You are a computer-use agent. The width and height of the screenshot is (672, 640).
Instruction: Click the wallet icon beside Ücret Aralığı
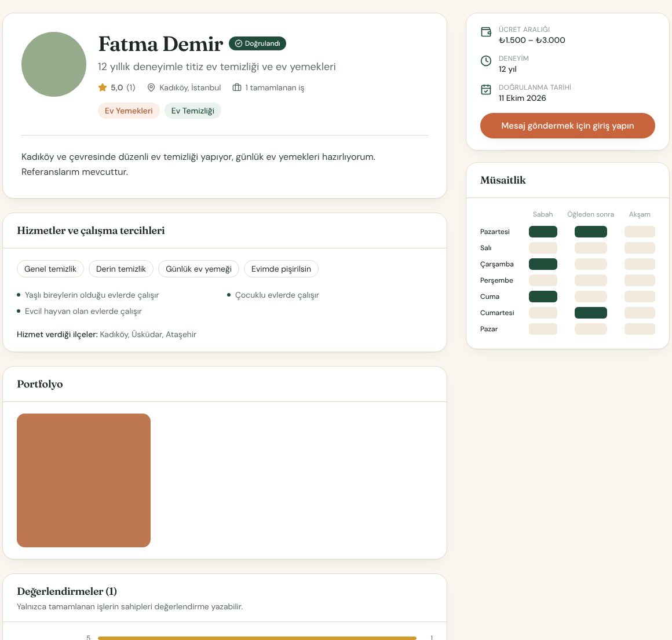486,32
